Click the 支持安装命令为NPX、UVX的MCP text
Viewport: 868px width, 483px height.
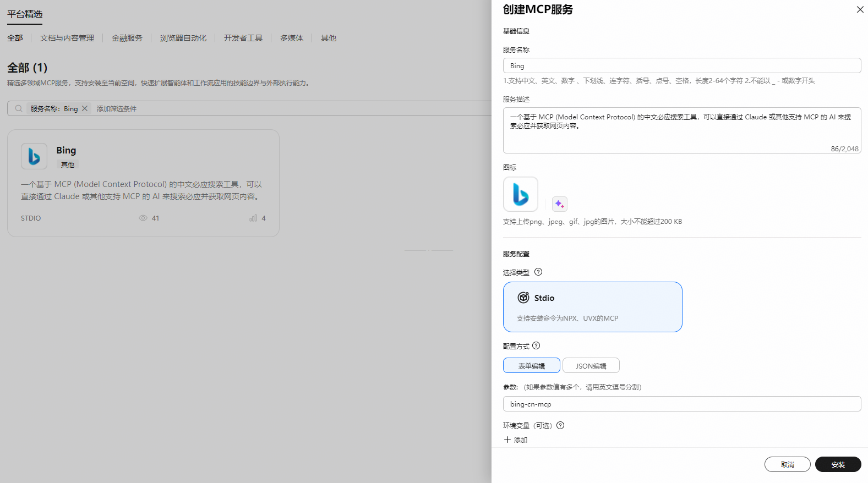(x=567, y=318)
